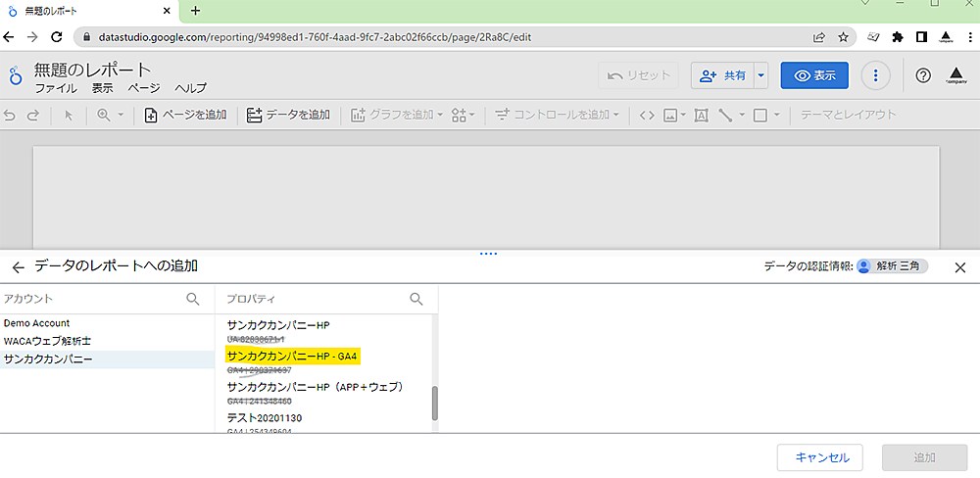Click the 追加 add button
The height and width of the screenshot is (478, 980).
pos(924,457)
